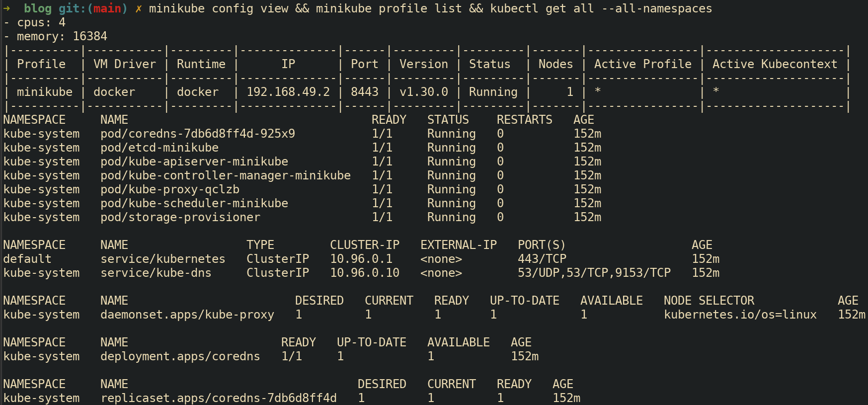Click the 53/UDP,53/TCP,9153/TCP ports text
The width and height of the screenshot is (868, 405).
coord(594,273)
